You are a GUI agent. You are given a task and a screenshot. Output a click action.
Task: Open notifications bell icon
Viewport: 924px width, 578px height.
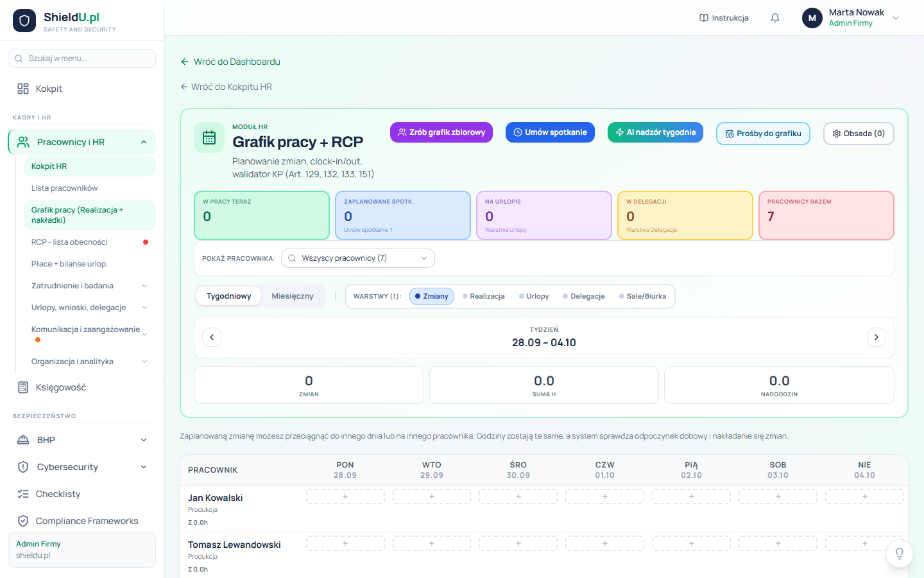point(775,18)
